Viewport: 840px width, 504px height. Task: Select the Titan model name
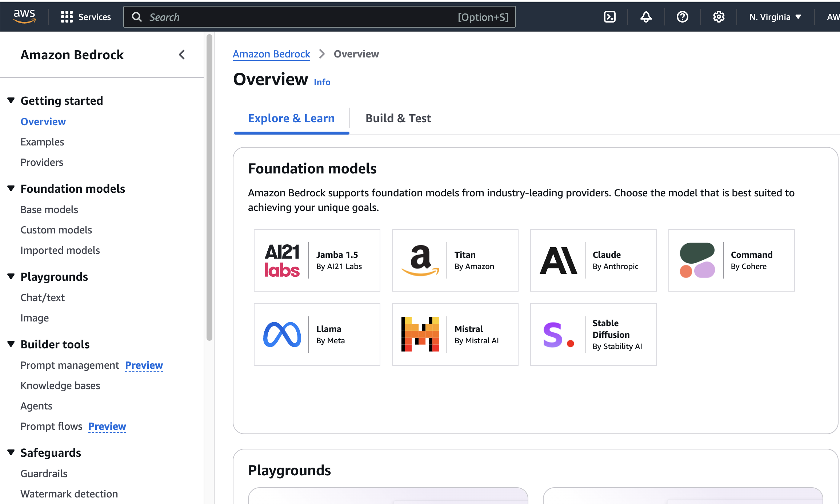click(465, 255)
